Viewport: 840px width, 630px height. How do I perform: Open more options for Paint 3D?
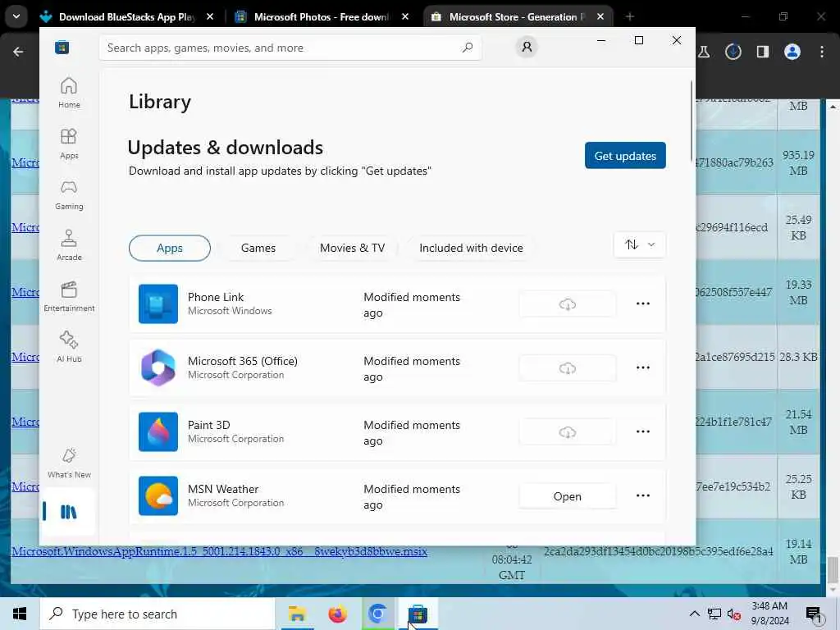(643, 431)
